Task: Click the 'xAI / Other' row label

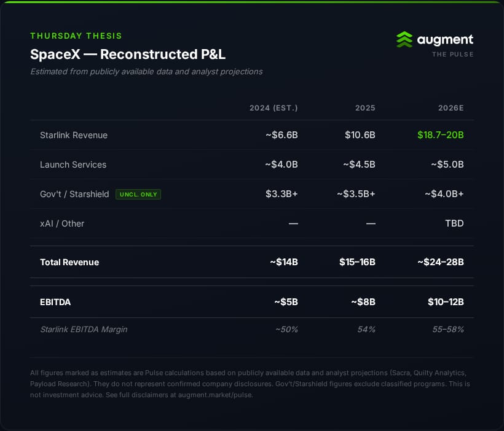Action: (62, 223)
